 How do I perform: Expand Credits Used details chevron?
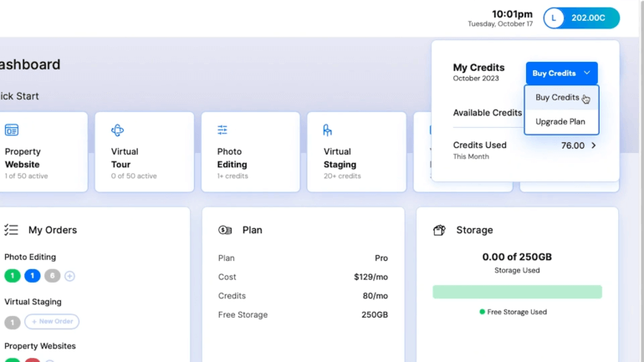point(594,145)
